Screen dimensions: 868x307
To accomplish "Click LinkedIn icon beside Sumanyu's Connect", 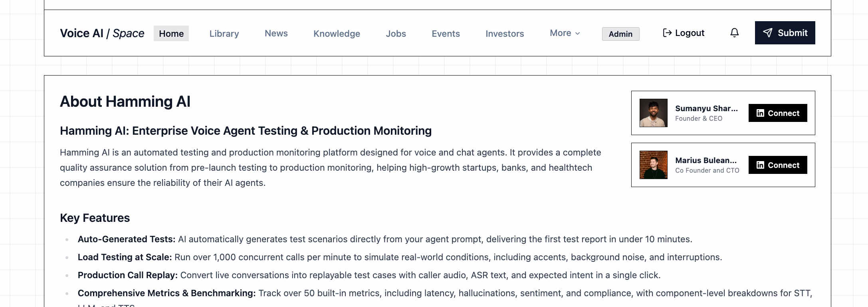I will click(760, 113).
